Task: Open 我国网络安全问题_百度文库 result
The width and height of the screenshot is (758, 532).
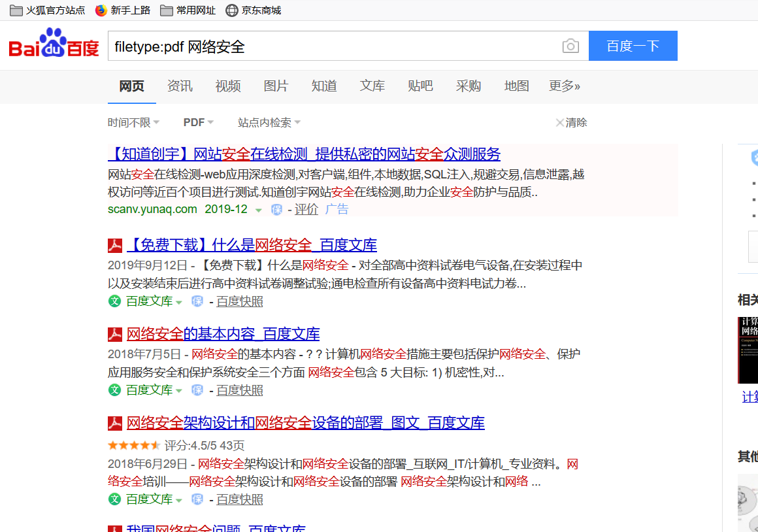Action: tap(216, 528)
